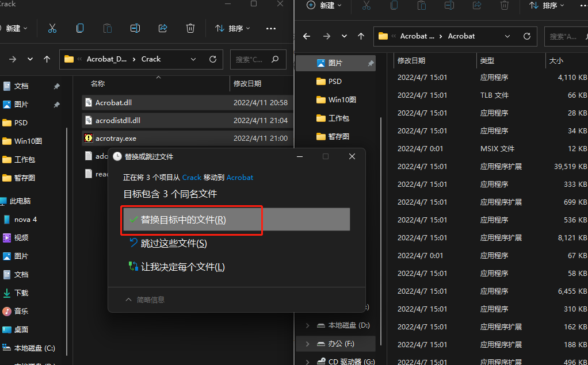Expand the Crack address bar history dropdown
Viewport: 588px width, 365px height.
pos(193,59)
